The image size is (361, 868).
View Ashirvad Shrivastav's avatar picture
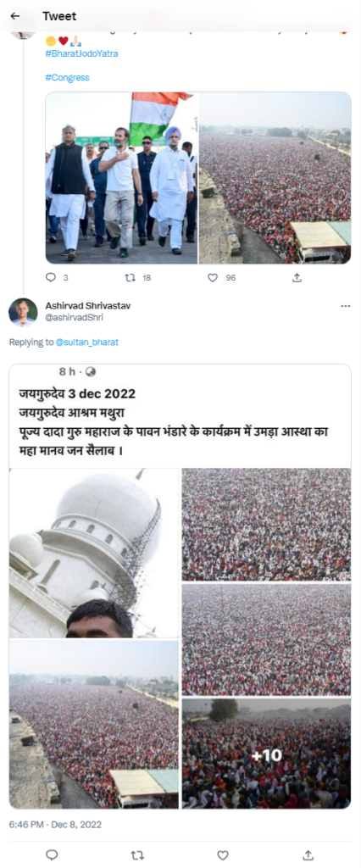(23, 312)
